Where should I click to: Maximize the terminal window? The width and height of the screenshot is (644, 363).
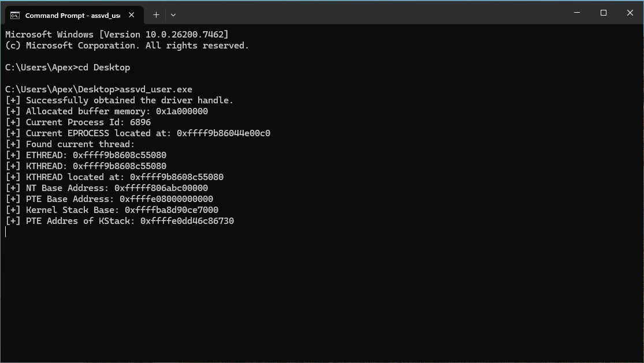coord(604,13)
